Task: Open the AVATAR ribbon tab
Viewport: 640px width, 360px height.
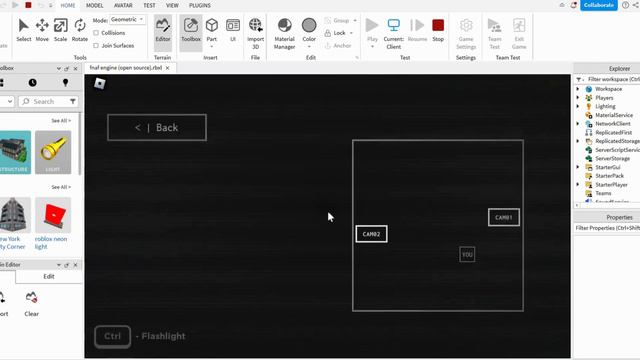Action: point(123,5)
